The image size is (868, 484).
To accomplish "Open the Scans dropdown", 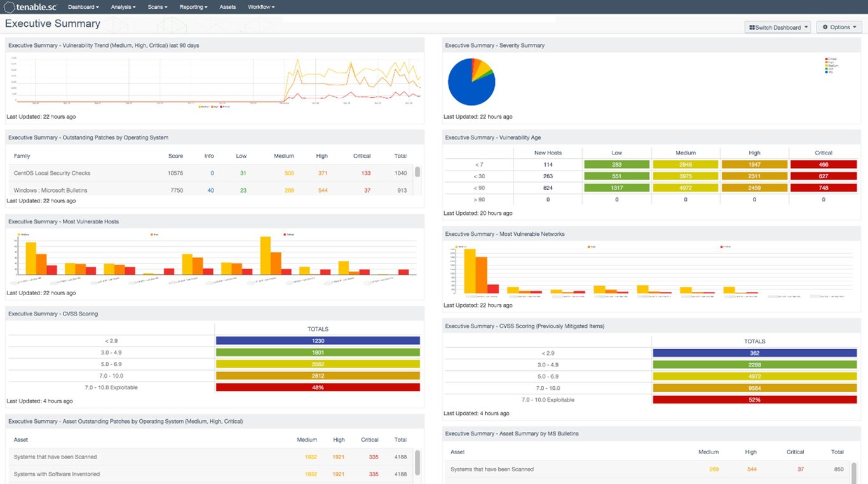I will click(x=157, y=7).
